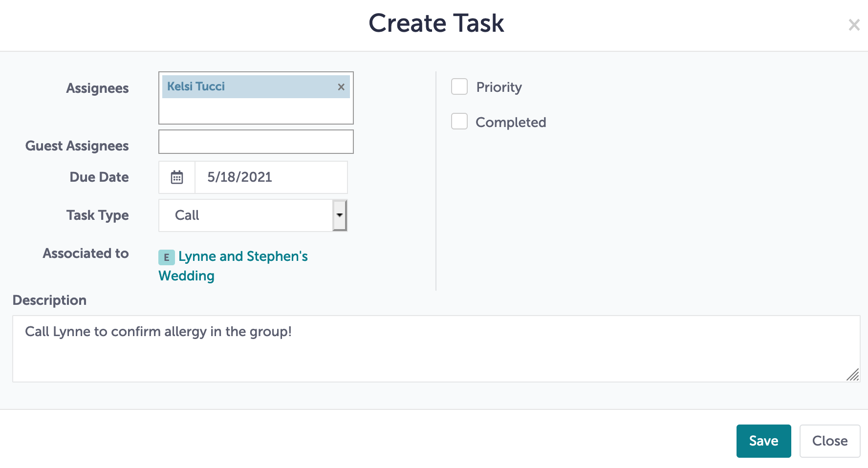Grab the description textarea resize handle
Viewport: 868px width, 468px height.
(853, 375)
